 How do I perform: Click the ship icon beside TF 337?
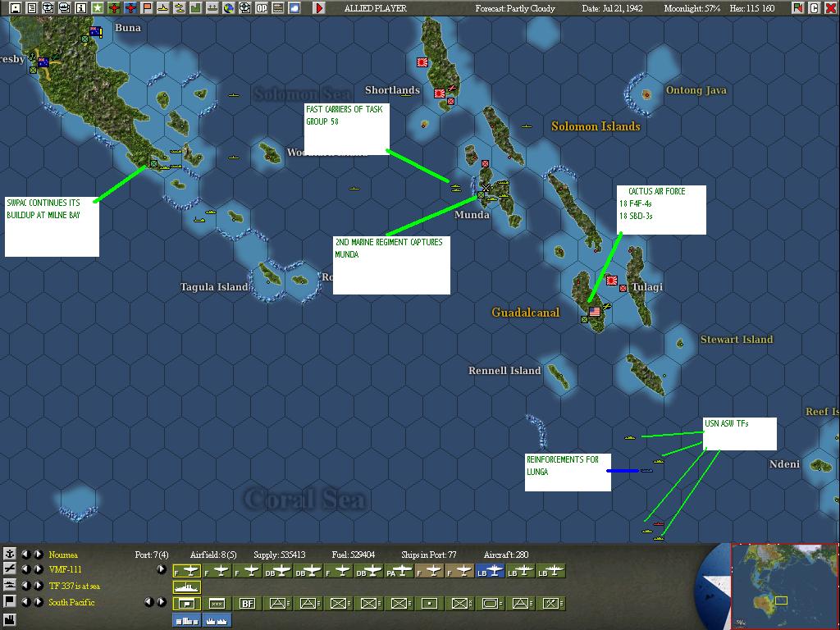10,584
